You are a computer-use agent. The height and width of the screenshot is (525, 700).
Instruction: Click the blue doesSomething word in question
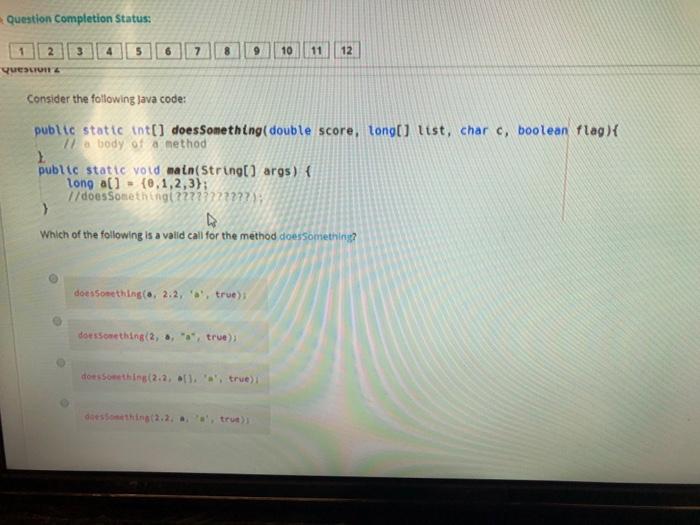click(x=316, y=236)
